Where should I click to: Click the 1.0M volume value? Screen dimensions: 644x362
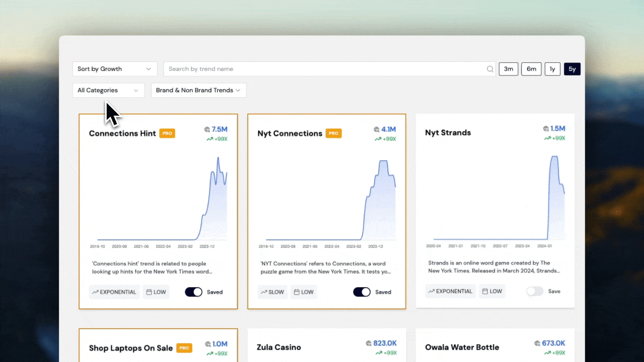[x=220, y=344]
